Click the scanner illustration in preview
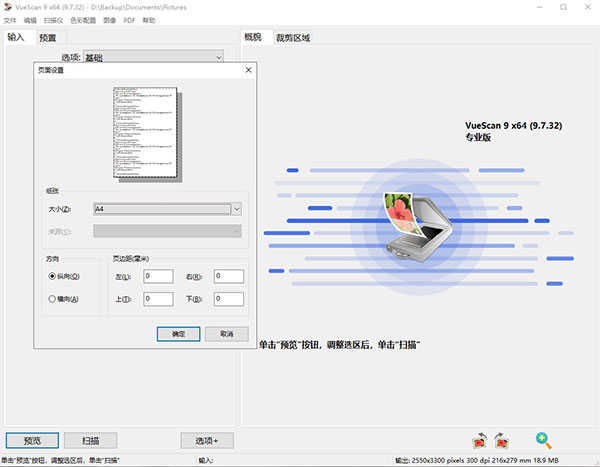 click(x=418, y=227)
